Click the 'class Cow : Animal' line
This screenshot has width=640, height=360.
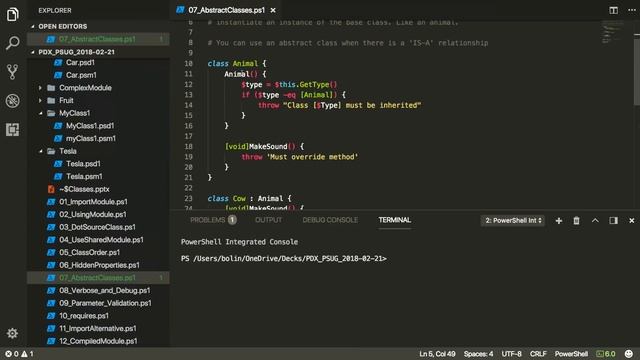tap(249, 198)
